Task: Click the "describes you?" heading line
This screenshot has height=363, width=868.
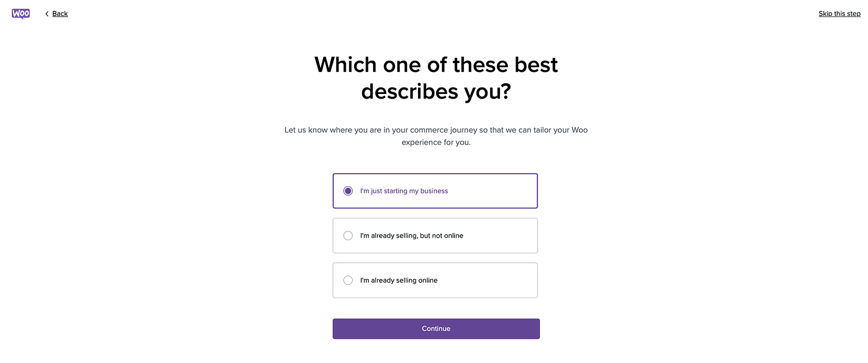Action: pos(436,92)
